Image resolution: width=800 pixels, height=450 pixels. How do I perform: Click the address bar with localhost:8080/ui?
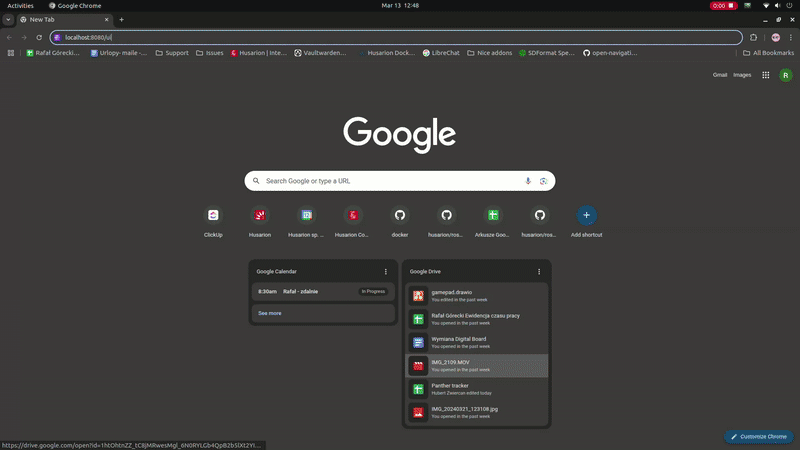[x=396, y=37]
